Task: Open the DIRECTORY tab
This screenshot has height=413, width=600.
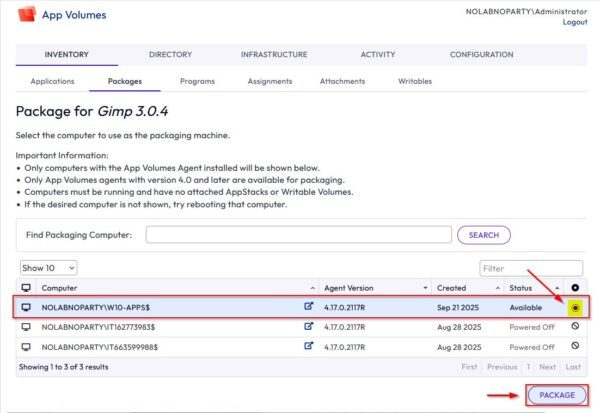Action: [x=170, y=54]
